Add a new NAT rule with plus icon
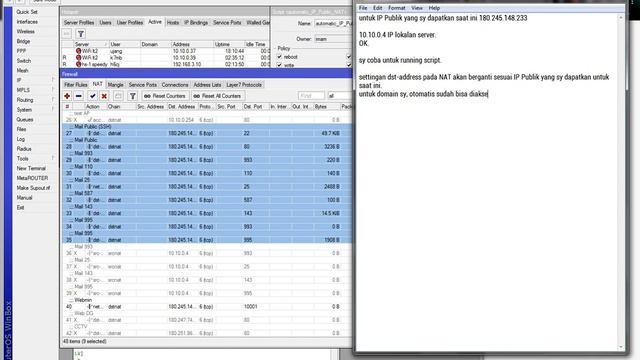640x360 pixels. tap(67, 96)
